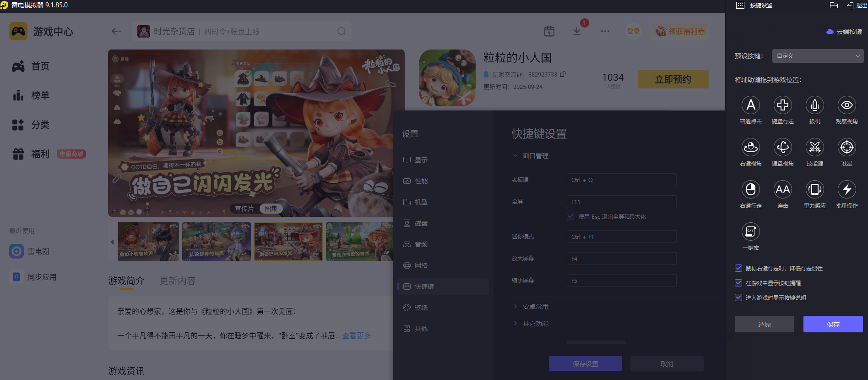Open 机型 settings category
Viewport: 868px width, 380px height.
tap(443, 202)
